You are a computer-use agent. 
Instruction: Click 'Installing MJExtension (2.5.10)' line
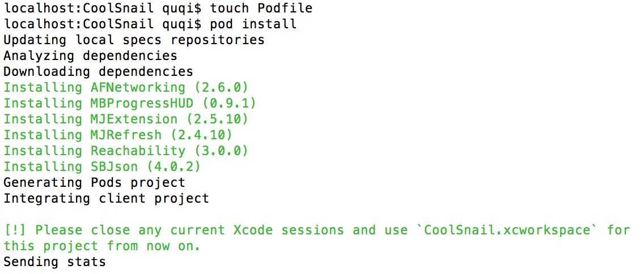point(126,119)
